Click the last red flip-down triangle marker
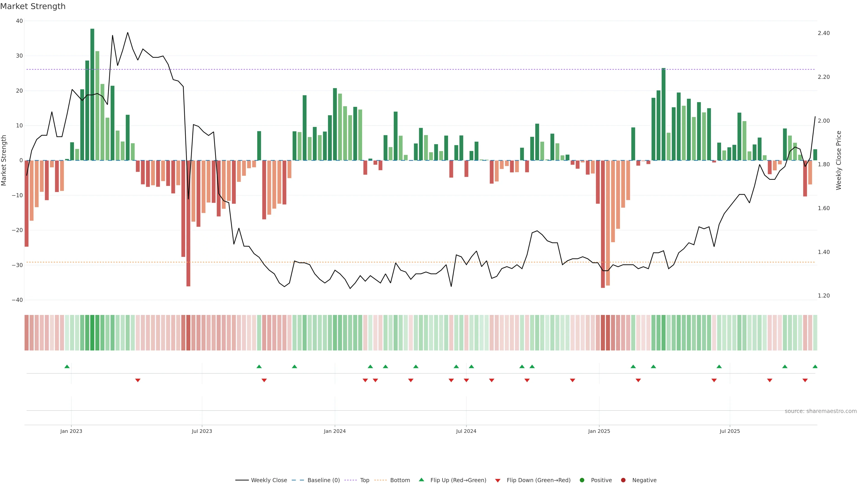868x488 pixels. click(805, 380)
